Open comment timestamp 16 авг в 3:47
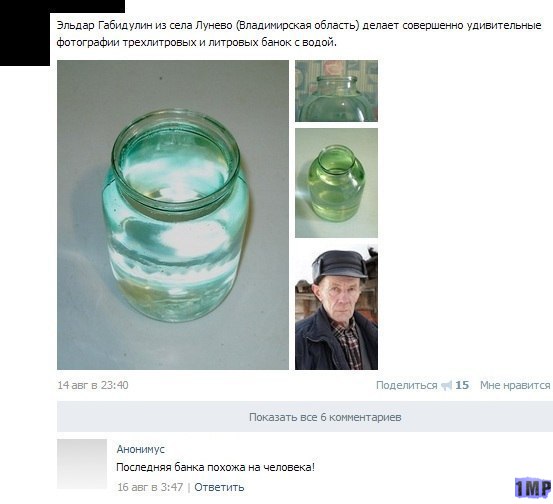 coord(150,487)
